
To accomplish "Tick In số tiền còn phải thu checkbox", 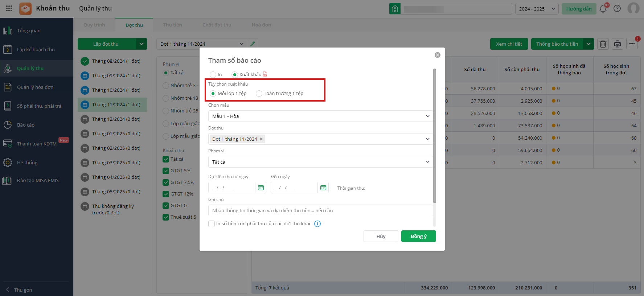I will coord(212,224).
